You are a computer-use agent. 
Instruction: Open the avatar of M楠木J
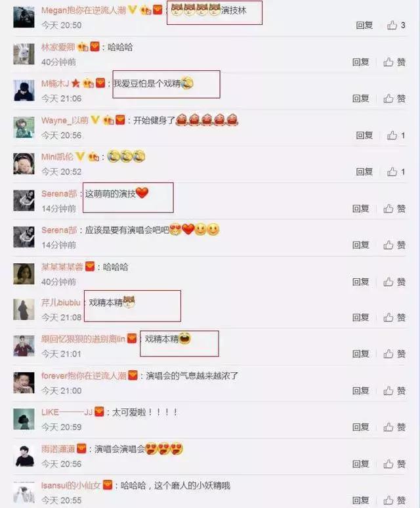pyautogui.click(x=24, y=91)
